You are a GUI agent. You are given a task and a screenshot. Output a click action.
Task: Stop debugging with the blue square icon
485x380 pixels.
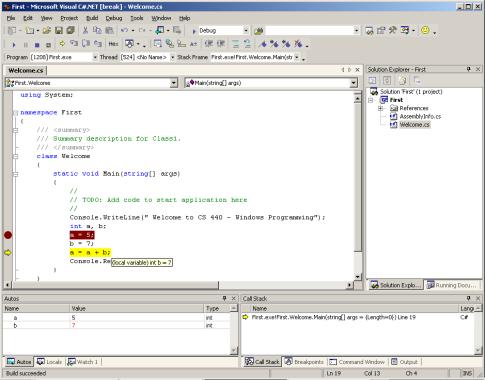click(x=37, y=44)
